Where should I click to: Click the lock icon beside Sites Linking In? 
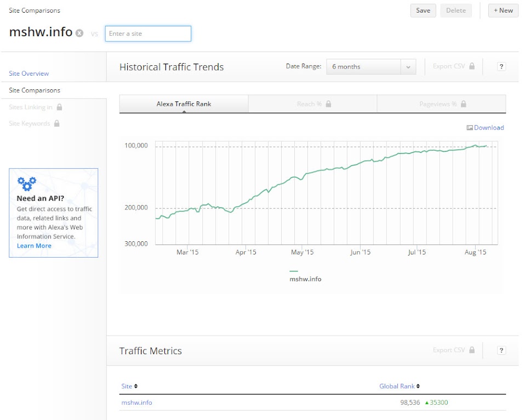pyautogui.click(x=59, y=107)
